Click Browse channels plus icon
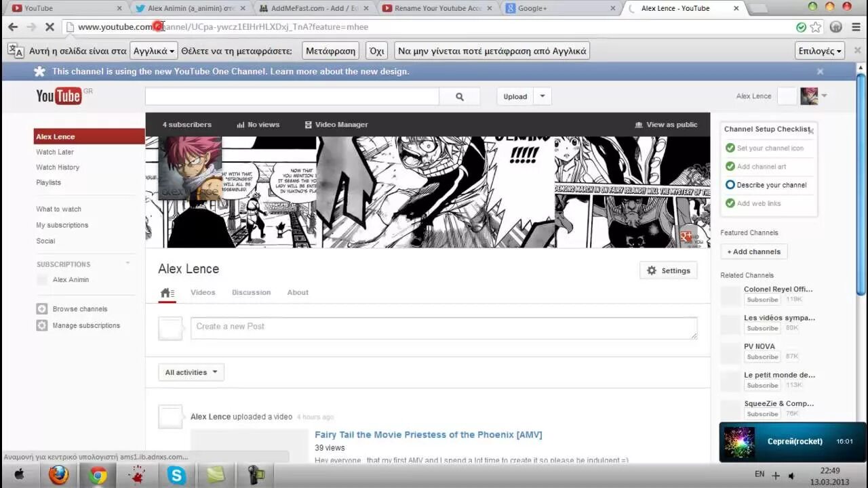 [42, 309]
